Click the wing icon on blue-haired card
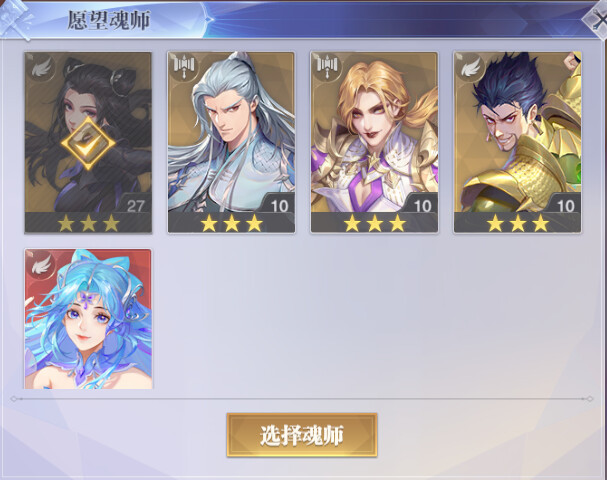607x480 pixels. click(x=41, y=265)
